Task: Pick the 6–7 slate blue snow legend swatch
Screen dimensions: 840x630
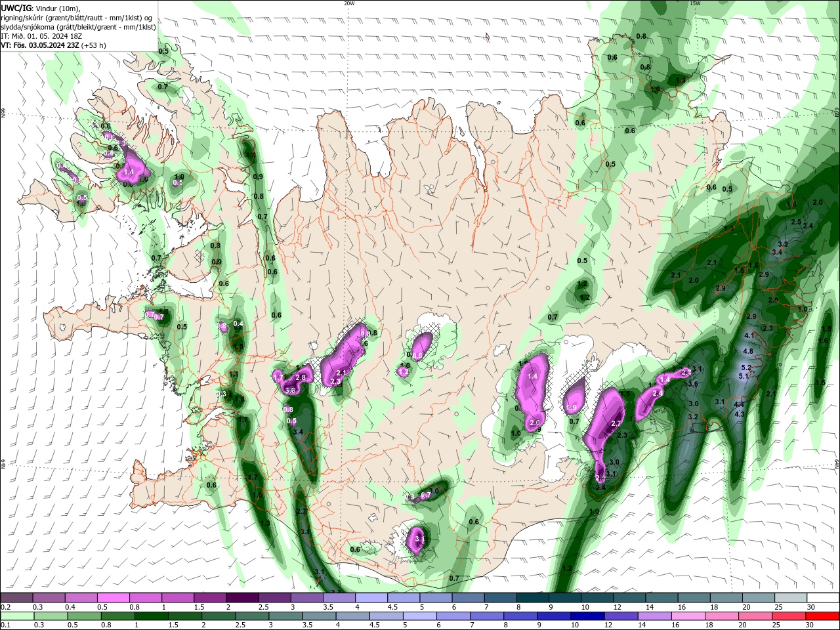Action: 467,598
